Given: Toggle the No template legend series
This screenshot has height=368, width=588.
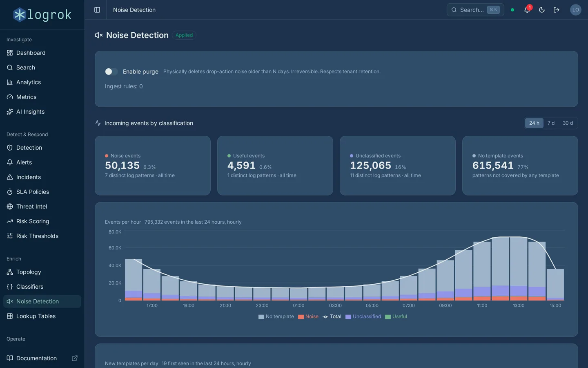Looking at the screenshot, I should [276, 316].
